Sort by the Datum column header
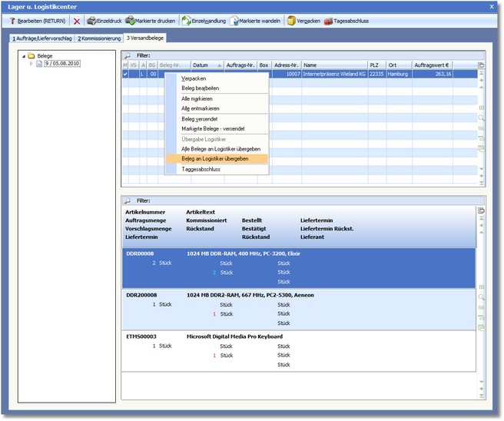The image size is (504, 421). tap(201, 65)
